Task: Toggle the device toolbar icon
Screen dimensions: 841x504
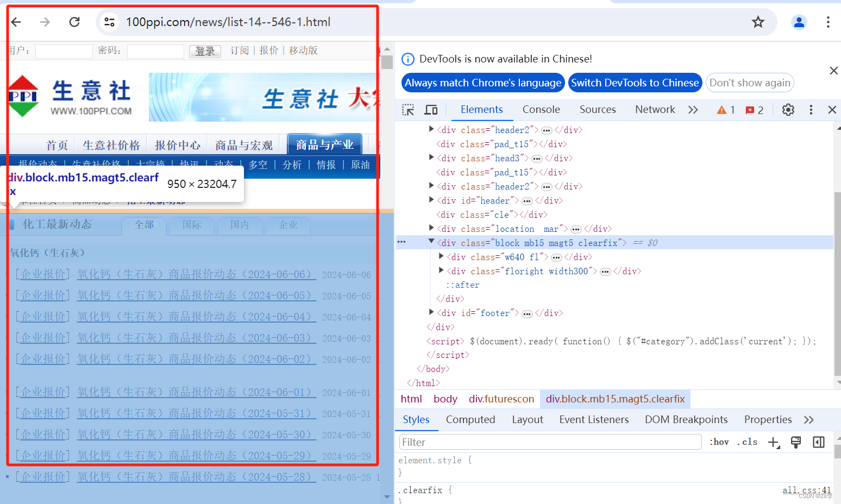Action: click(431, 110)
